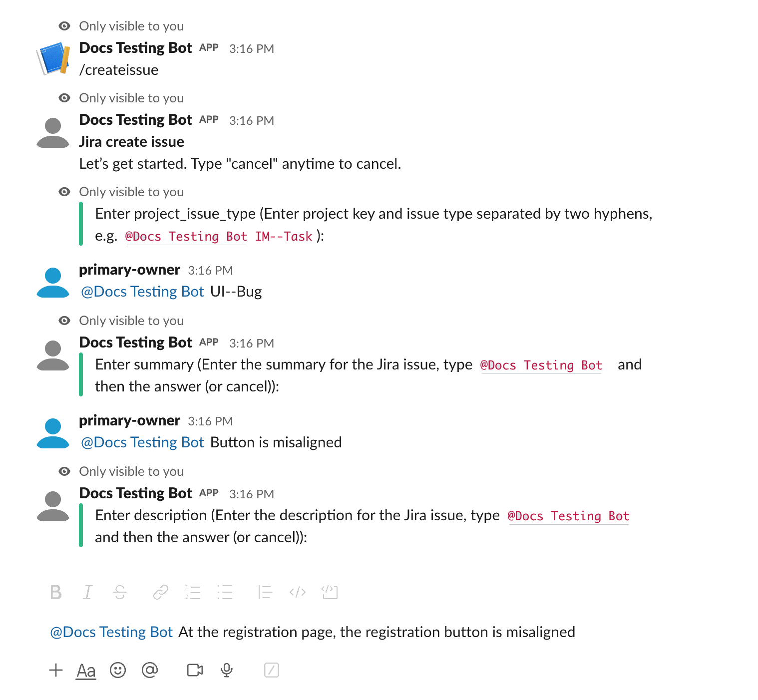Toggle bold formatting in composer
The width and height of the screenshot is (758, 700).
coord(56,592)
